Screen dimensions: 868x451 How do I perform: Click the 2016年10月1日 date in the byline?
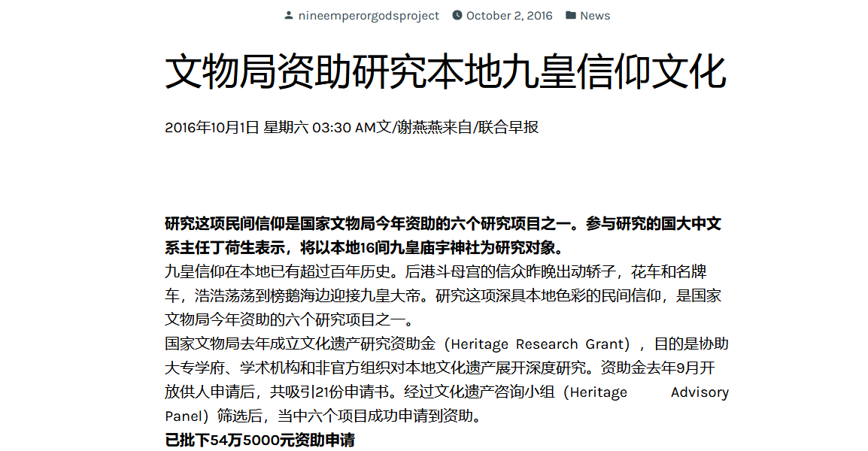pos(211,127)
